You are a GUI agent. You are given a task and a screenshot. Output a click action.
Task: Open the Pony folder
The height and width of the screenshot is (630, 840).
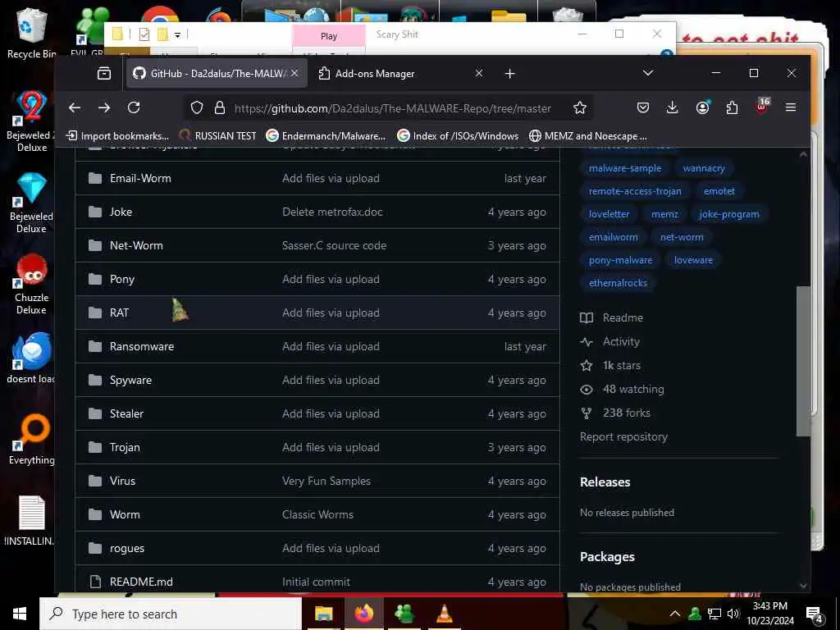(122, 280)
